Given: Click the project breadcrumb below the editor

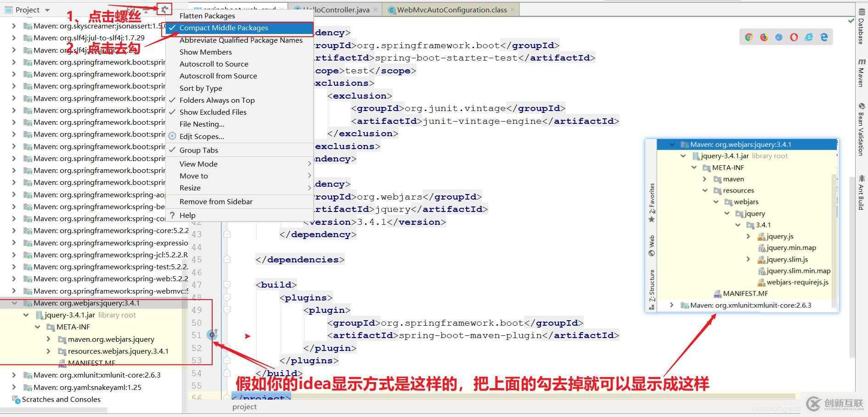Looking at the screenshot, I should pos(244,407).
